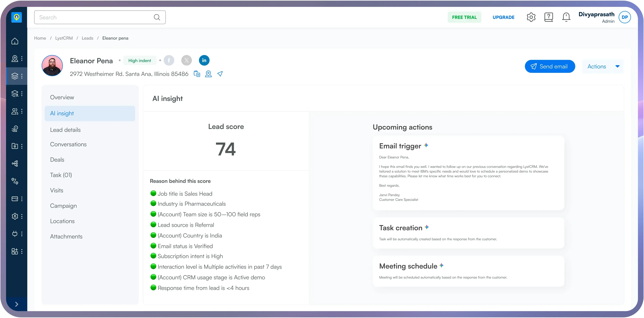Expand the collapsed sidebar with chevron
Screen dimensions: 644x318
click(17, 304)
